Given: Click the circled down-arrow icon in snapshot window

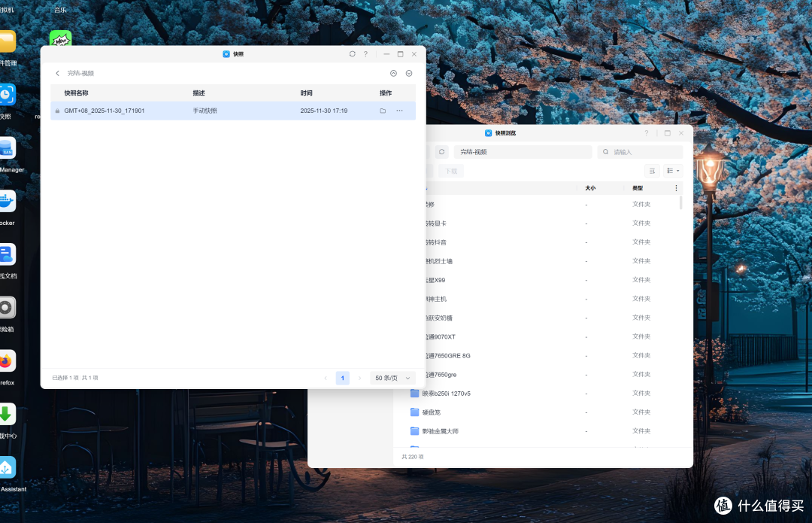Looking at the screenshot, I should tap(409, 73).
